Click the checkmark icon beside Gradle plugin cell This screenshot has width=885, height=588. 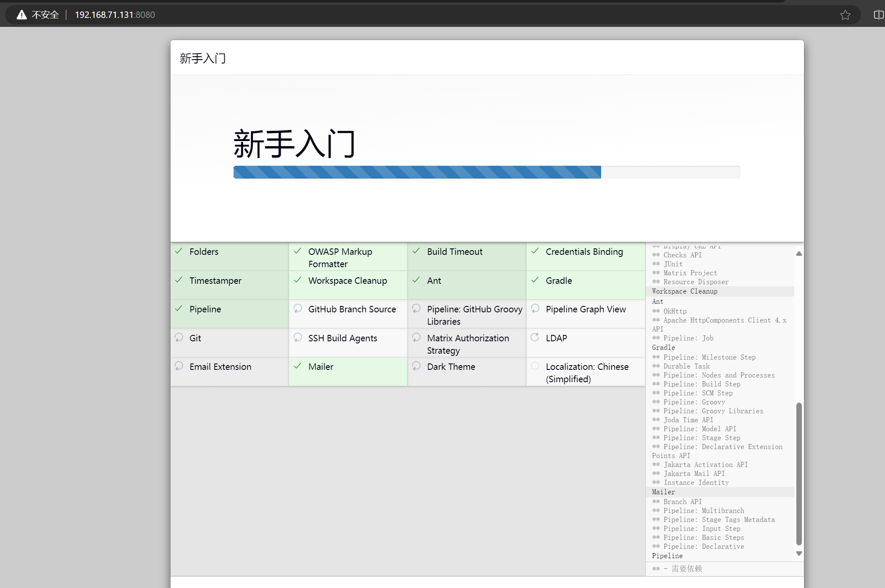[535, 280]
